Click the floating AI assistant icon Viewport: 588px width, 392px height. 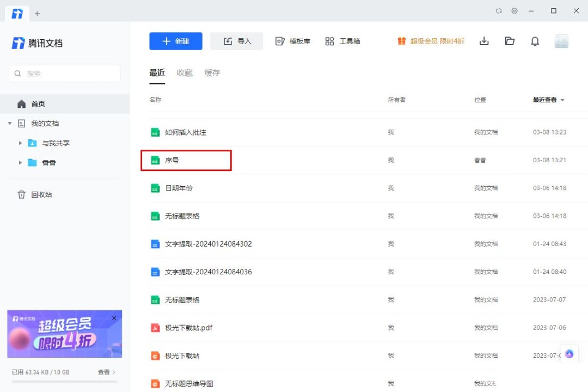[x=569, y=354]
